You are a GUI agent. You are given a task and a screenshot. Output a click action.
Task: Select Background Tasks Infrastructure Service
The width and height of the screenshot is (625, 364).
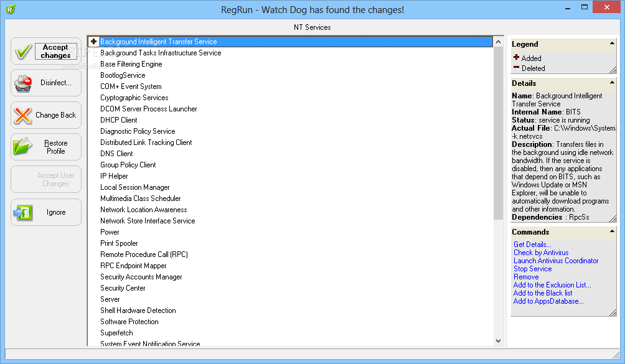161,52
